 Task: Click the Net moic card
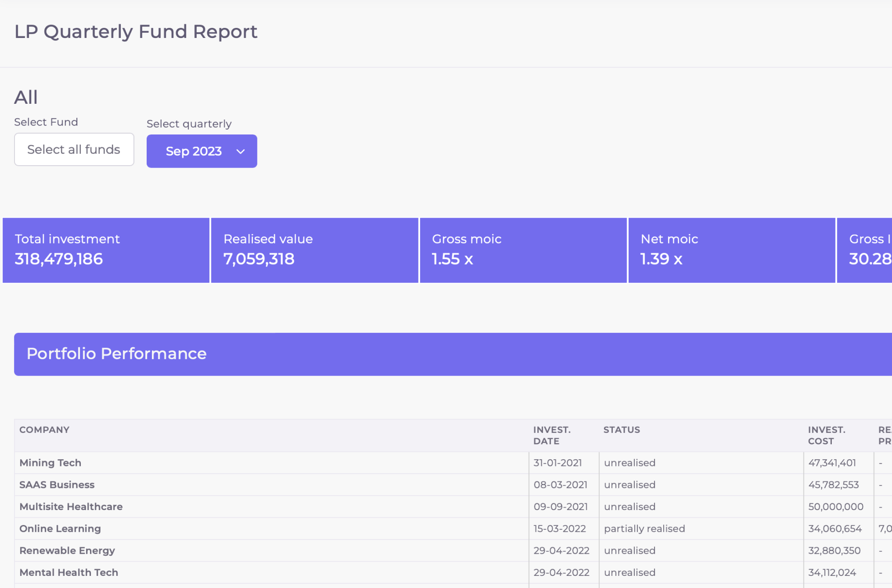pyautogui.click(x=731, y=250)
